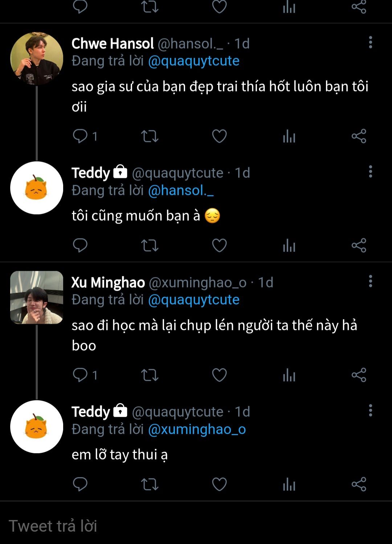Open more options on Xu Minghao's tweet
Viewport: 392px width, 544px height.
click(370, 281)
